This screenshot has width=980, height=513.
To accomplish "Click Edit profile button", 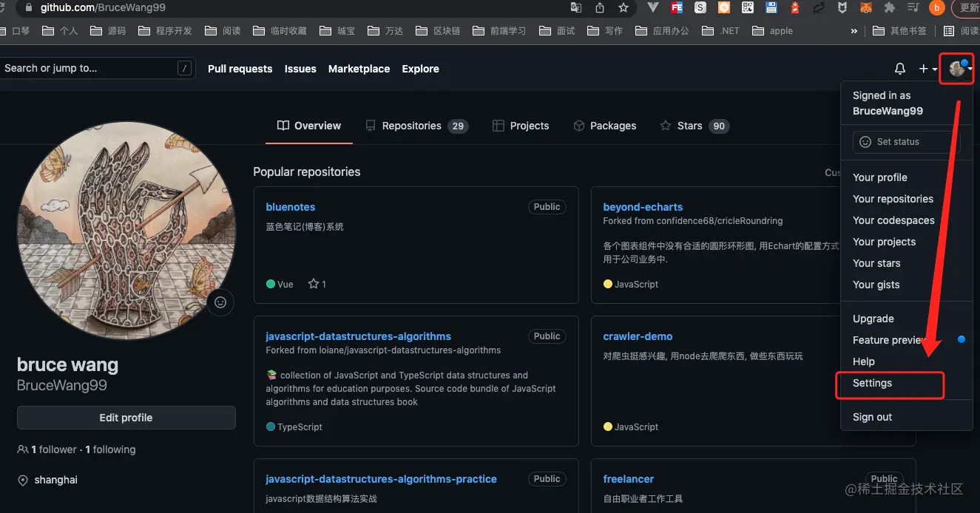I will (126, 418).
